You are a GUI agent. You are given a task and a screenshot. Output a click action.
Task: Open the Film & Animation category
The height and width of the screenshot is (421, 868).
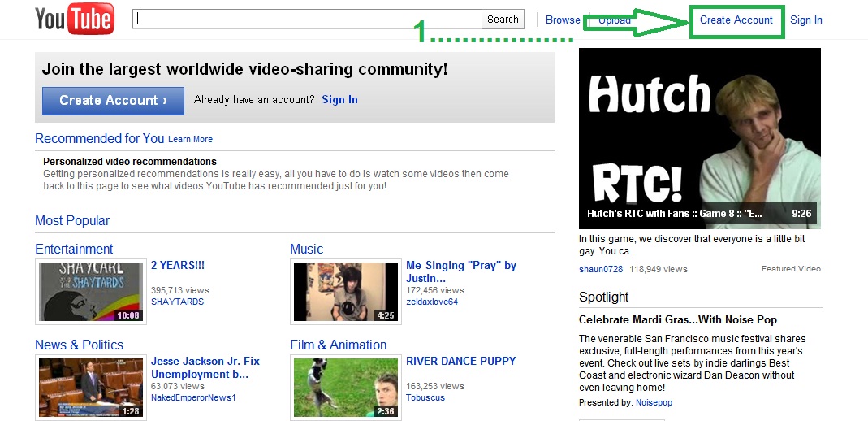coord(339,345)
